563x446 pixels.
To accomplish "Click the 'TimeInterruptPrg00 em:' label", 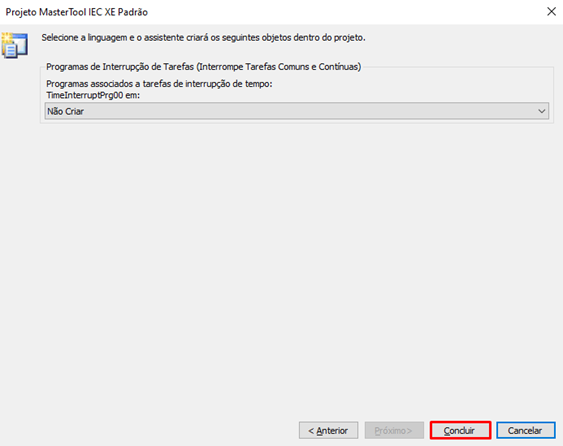I will pyautogui.click(x=93, y=95).
